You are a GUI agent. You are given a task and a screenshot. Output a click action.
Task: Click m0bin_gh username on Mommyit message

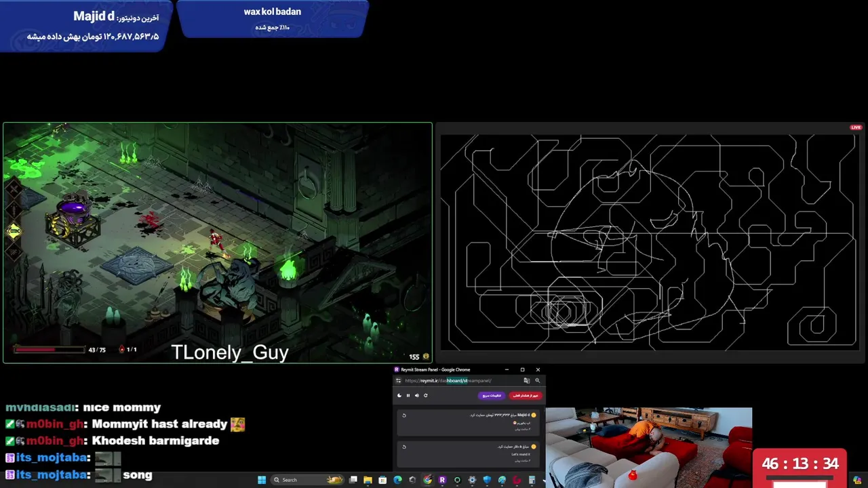[54, 424]
